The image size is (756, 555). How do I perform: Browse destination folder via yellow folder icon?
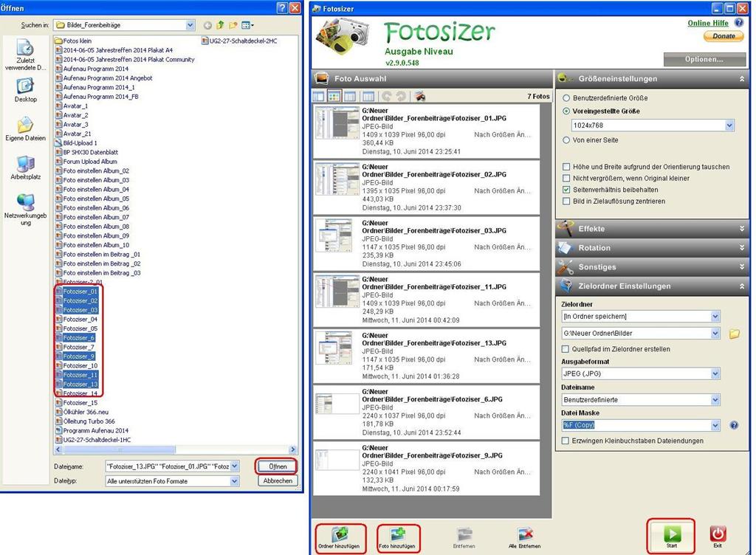(734, 334)
